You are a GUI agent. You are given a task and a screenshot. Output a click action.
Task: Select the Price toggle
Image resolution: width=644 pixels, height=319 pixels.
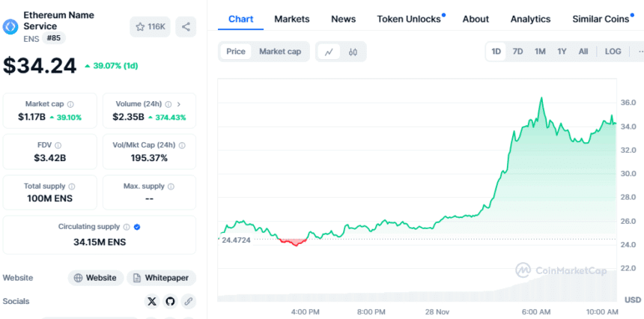tap(236, 52)
